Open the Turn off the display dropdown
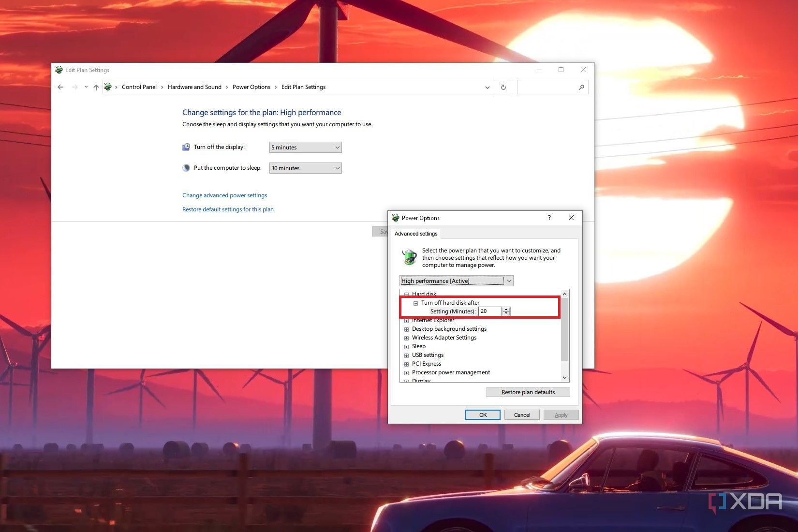This screenshot has width=798, height=532. [x=305, y=148]
